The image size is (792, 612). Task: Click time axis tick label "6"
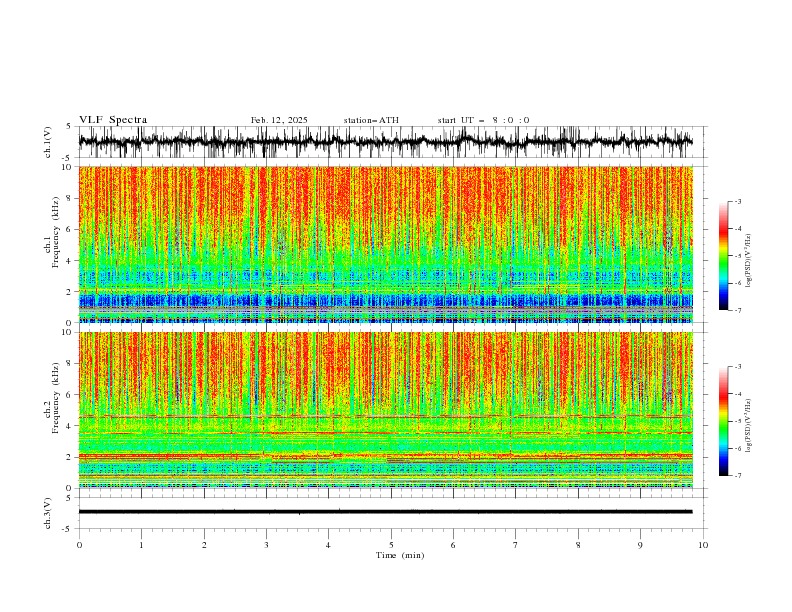coord(453,545)
